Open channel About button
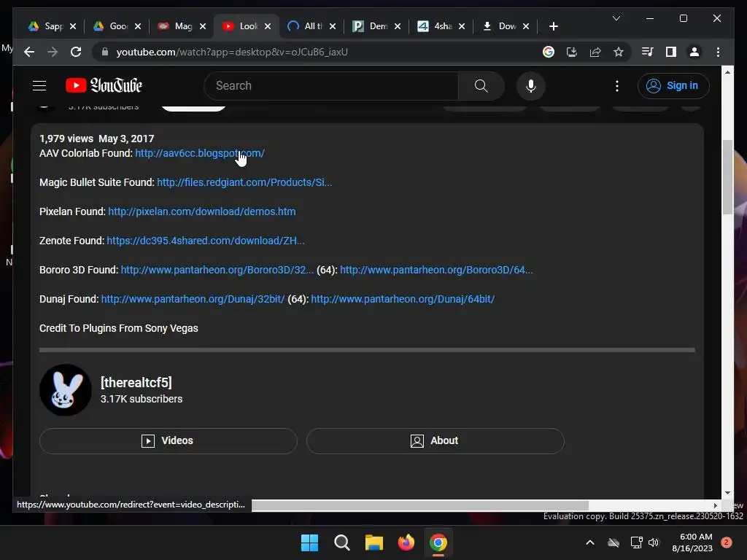Screen dimensions: 747x560 435,441
